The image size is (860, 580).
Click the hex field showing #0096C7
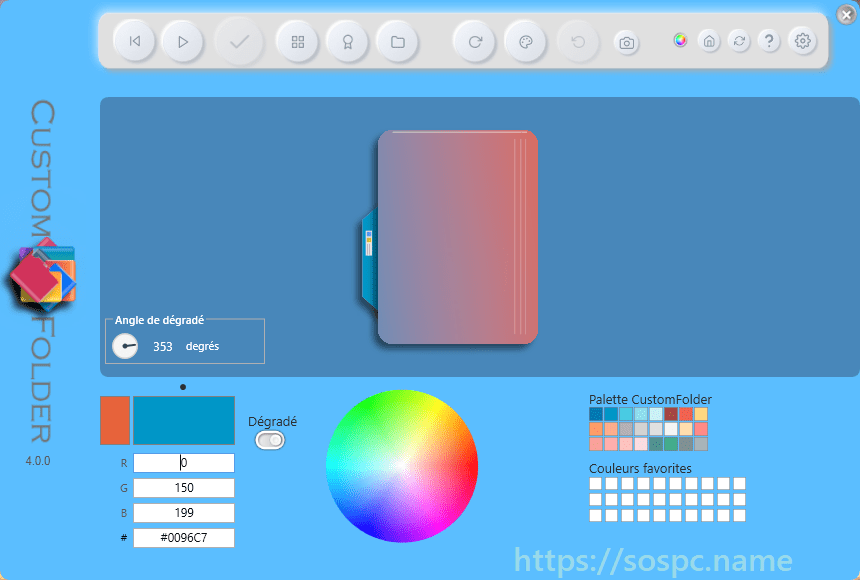coord(184,538)
